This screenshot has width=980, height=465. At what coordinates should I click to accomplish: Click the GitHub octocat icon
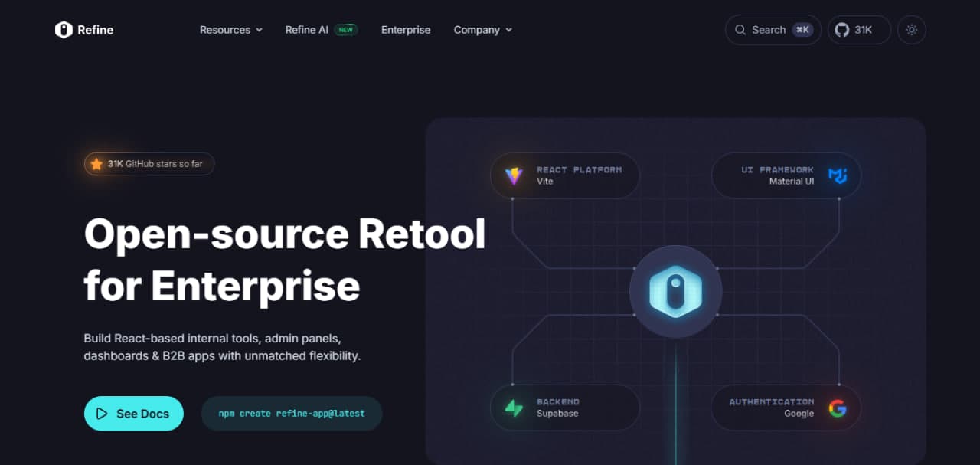[x=842, y=30]
